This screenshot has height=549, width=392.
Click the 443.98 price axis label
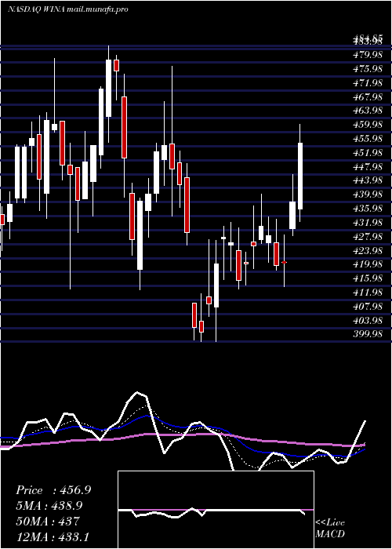pos(367,180)
